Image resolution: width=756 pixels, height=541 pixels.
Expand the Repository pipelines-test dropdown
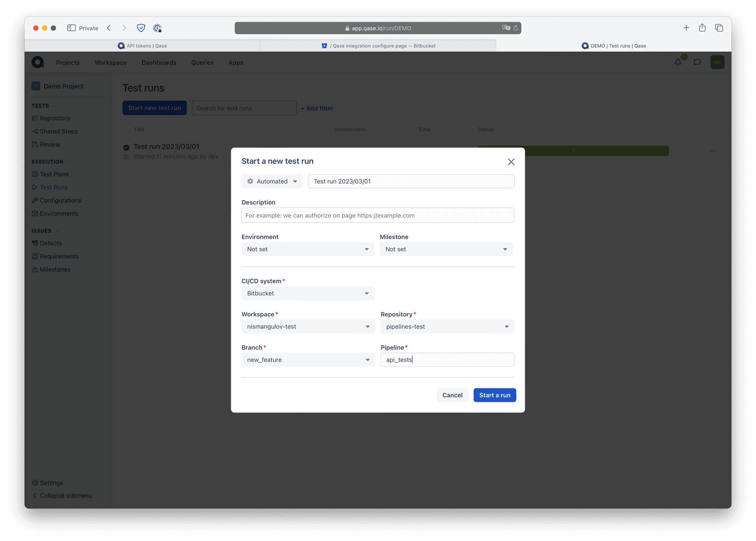(x=447, y=327)
